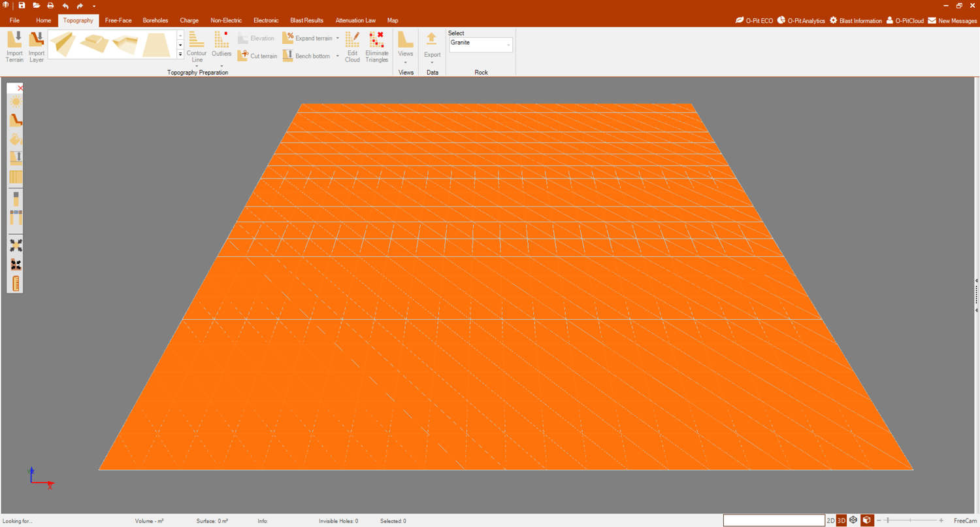Select the ridge terrain shape thumbnail

63,44
